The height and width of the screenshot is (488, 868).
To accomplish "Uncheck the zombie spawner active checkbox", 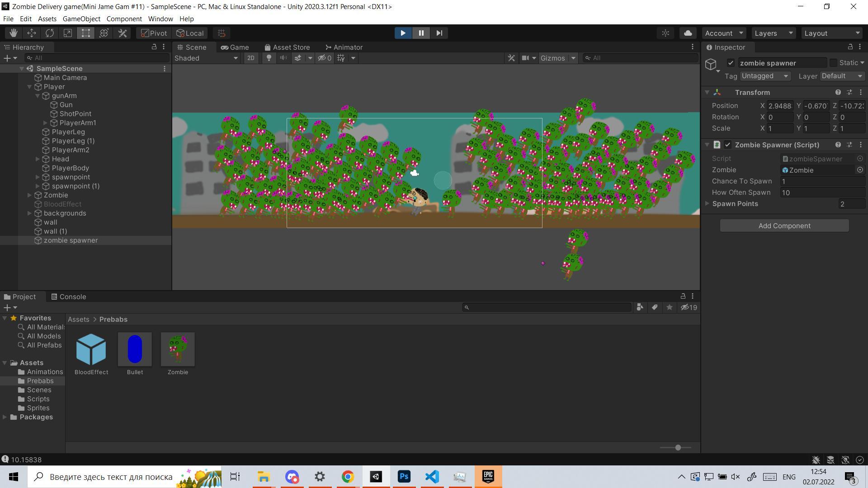I will click(x=731, y=63).
